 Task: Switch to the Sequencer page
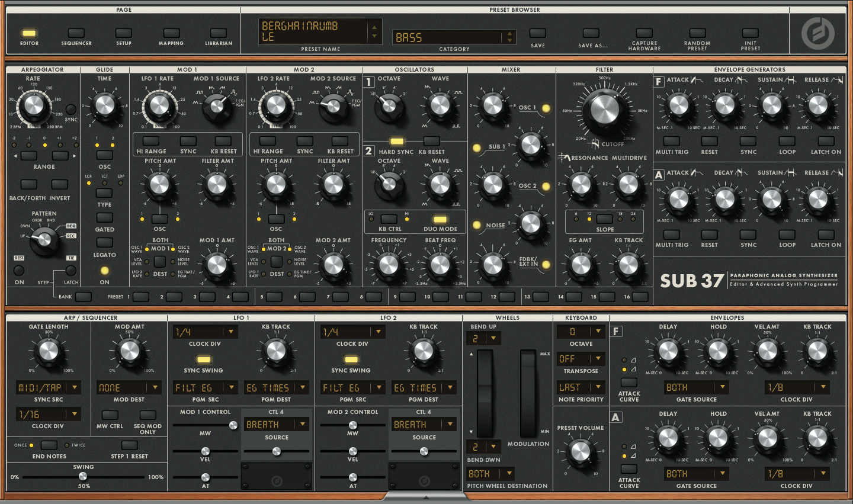76,34
